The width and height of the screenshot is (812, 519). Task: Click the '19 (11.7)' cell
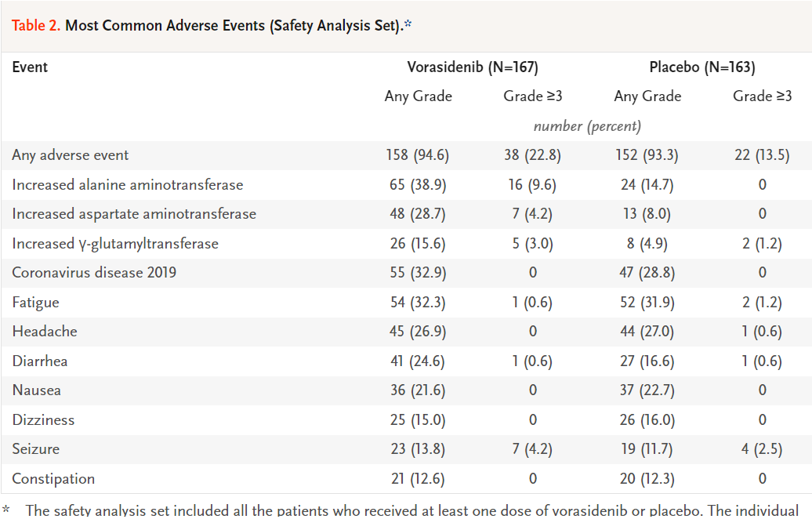647,449
